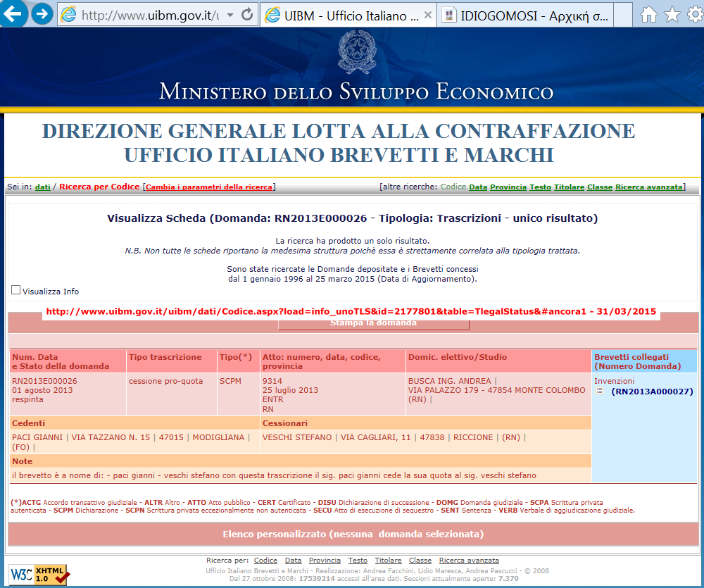Open the top 'Classe' search link
704x588 pixels.
(599, 187)
